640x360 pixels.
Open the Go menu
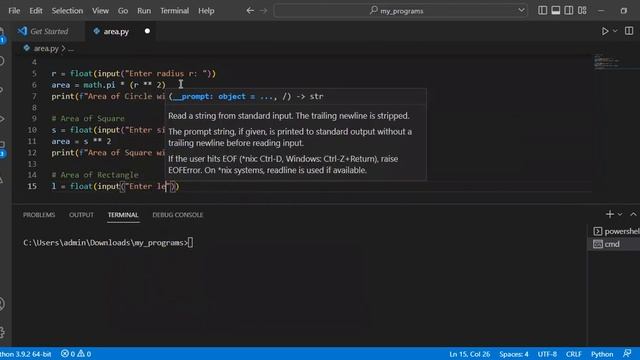123,11
